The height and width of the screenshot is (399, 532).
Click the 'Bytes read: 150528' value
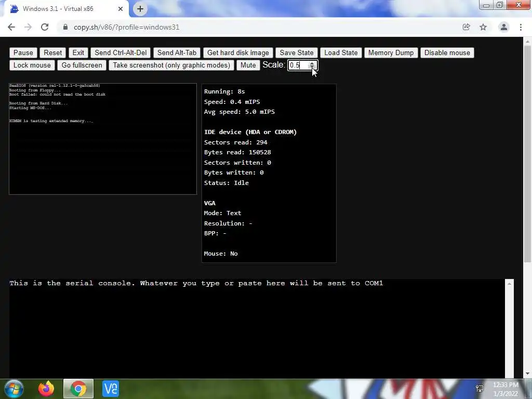click(237, 152)
